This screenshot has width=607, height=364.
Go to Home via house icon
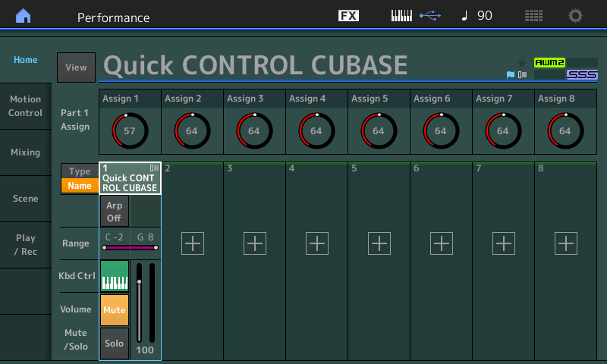24,16
